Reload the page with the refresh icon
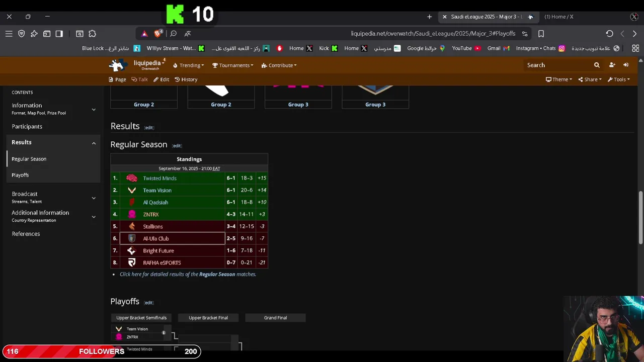The height and width of the screenshot is (362, 644). pyautogui.click(x=609, y=34)
